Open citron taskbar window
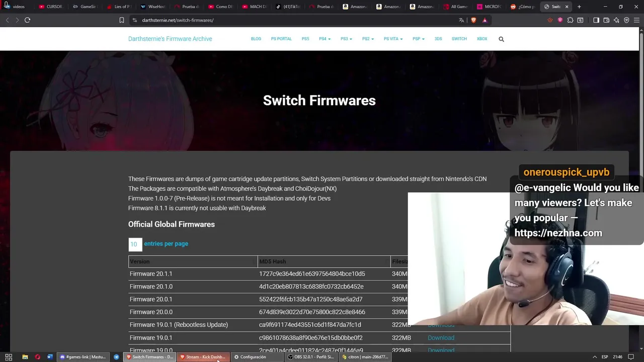The height and width of the screenshot is (362, 644). pyautogui.click(x=365, y=357)
